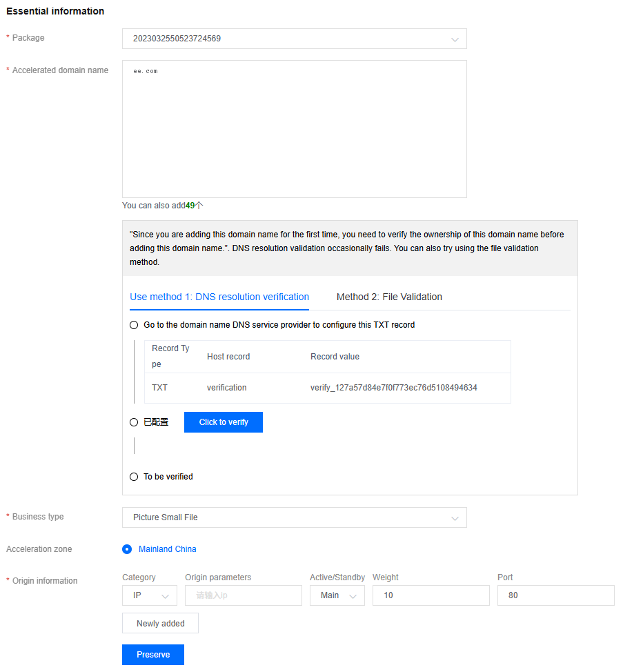Viewport: 623px width, 672px height.
Task: Open the Package dropdown chevron
Action: [x=455, y=39]
